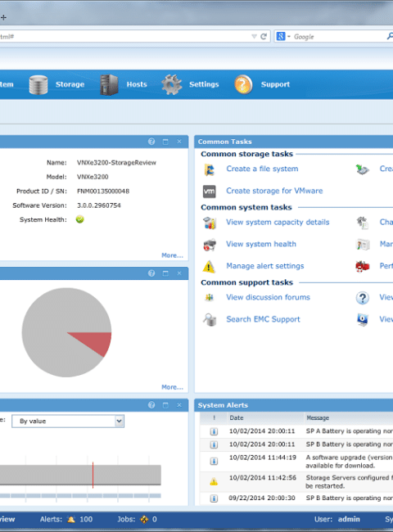The height and width of the screenshot is (532, 393).
Task: Click More link in system information panel
Action: click(x=172, y=255)
